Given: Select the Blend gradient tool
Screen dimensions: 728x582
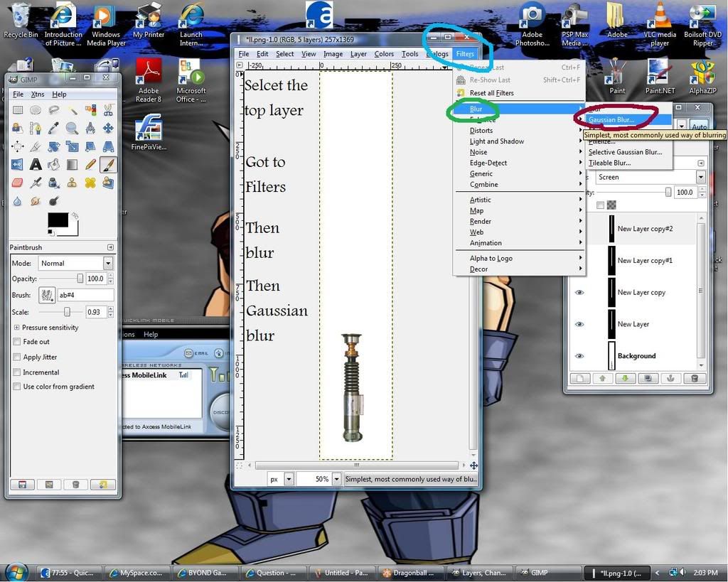Looking at the screenshot, I should point(72,165).
